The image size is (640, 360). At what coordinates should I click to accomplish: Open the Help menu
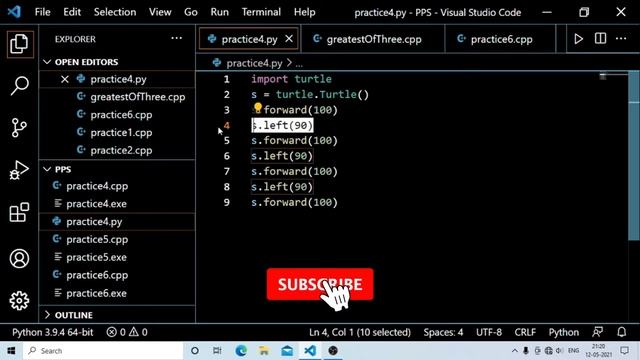coord(304,12)
